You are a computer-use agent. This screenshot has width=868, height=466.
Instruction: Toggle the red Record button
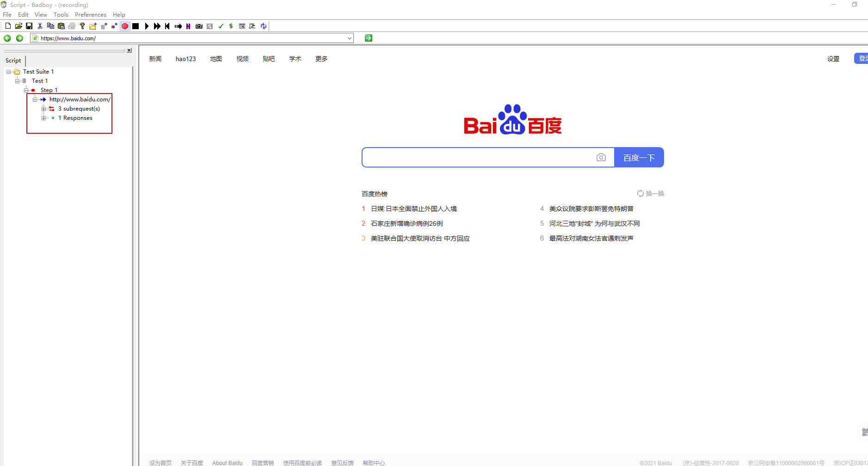pyautogui.click(x=125, y=26)
